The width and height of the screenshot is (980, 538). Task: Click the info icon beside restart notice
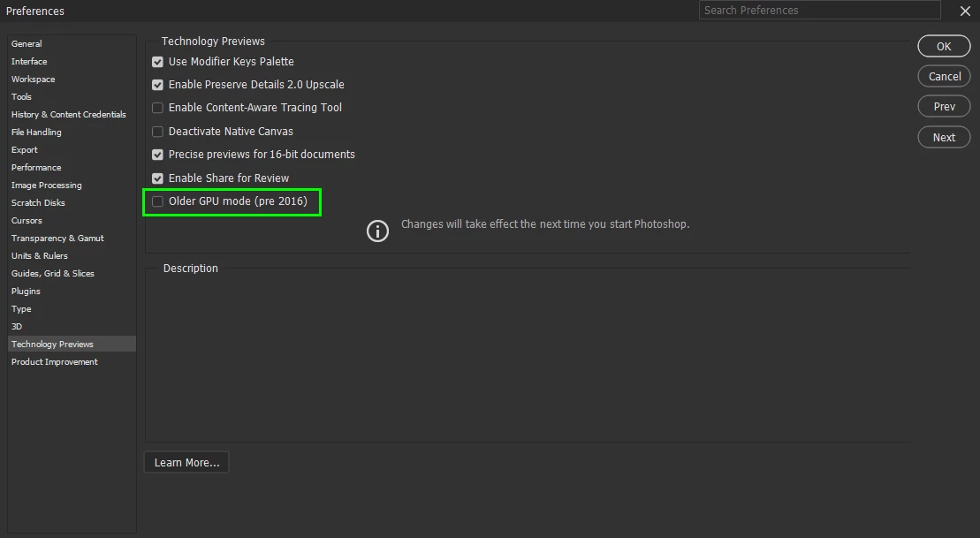coord(377,231)
